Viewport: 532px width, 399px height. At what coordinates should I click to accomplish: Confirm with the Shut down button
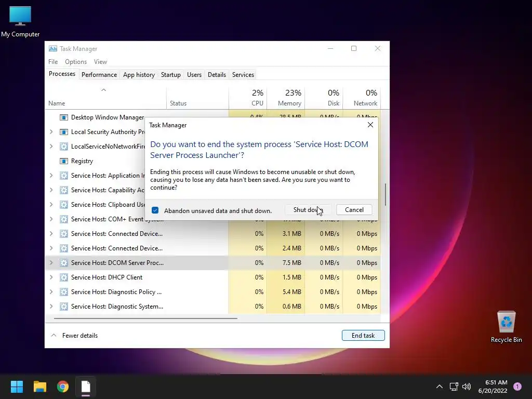[308, 210]
